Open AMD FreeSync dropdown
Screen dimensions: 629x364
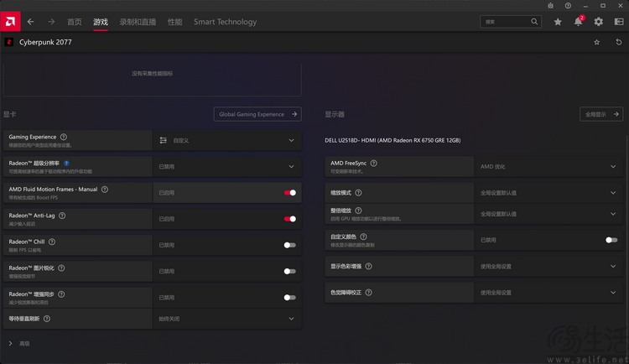coord(548,167)
